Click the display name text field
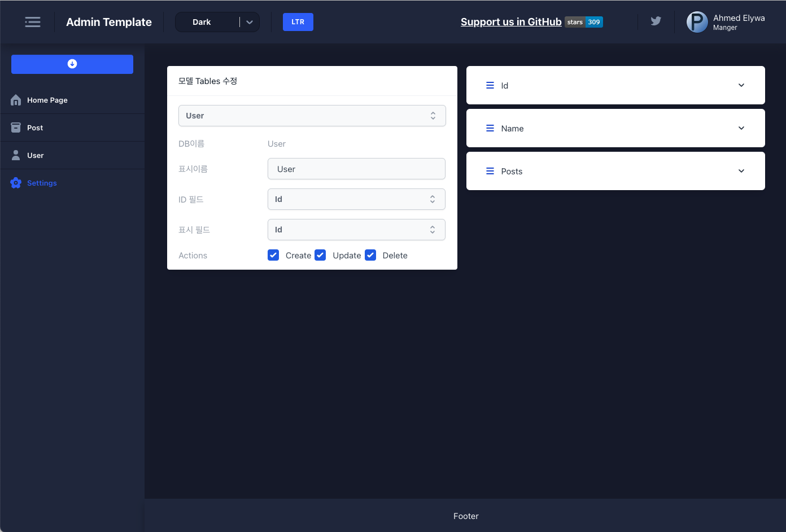This screenshot has height=532, width=786. pyautogui.click(x=356, y=169)
